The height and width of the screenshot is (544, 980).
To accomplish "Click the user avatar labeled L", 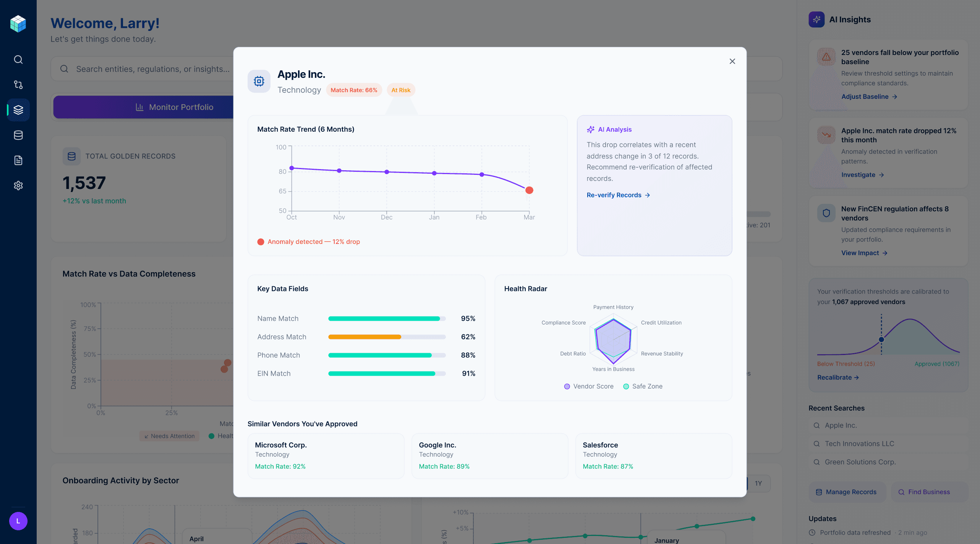I will (x=18, y=521).
